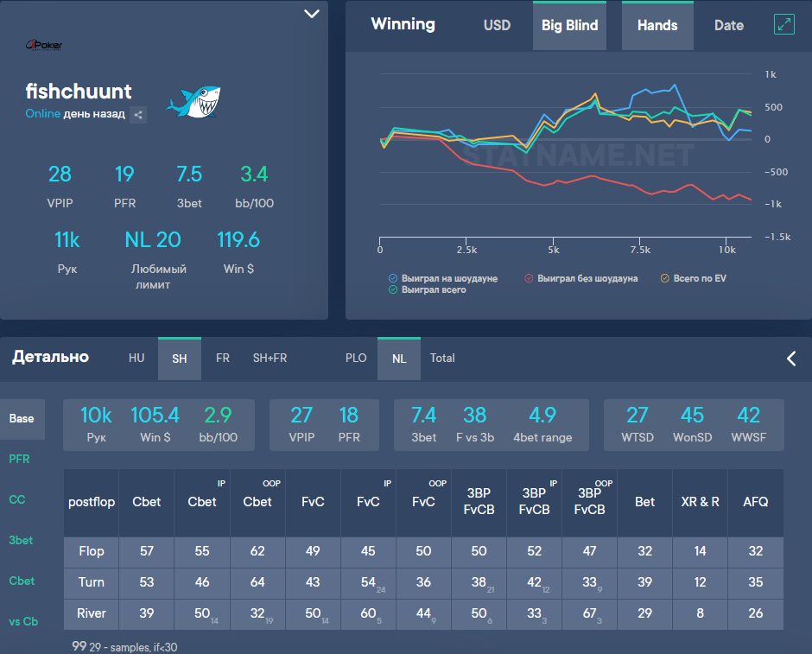Screen dimensions: 812x654
Task: Switch chart units to USD
Action: (497, 26)
